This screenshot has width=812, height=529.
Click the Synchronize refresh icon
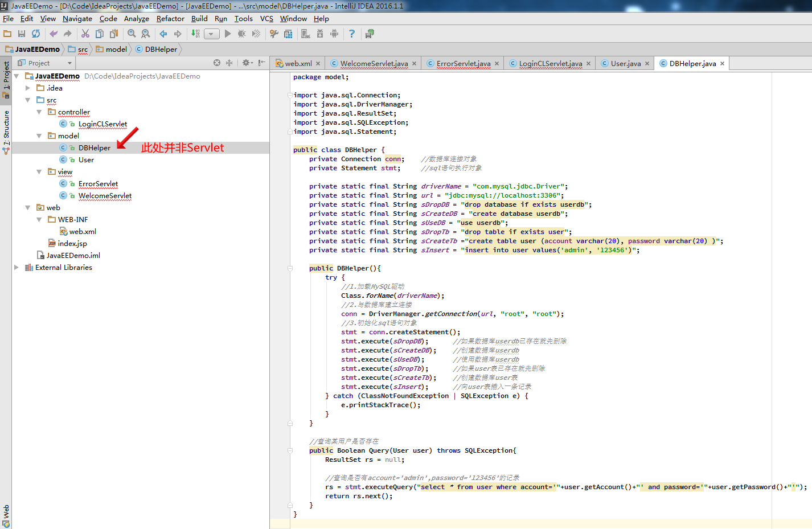pyautogui.click(x=36, y=34)
